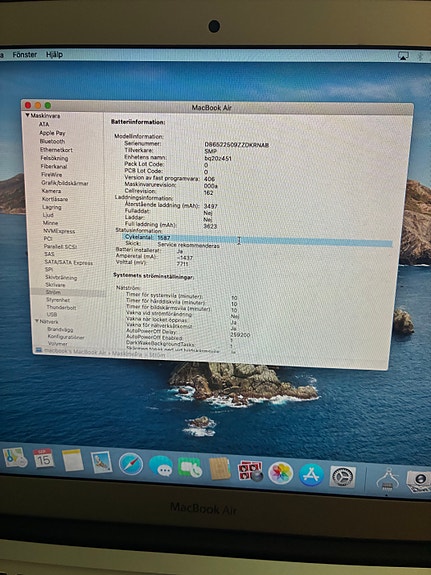
Task: Open FaceTime in the dock
Action: click(x=190, y=467)
